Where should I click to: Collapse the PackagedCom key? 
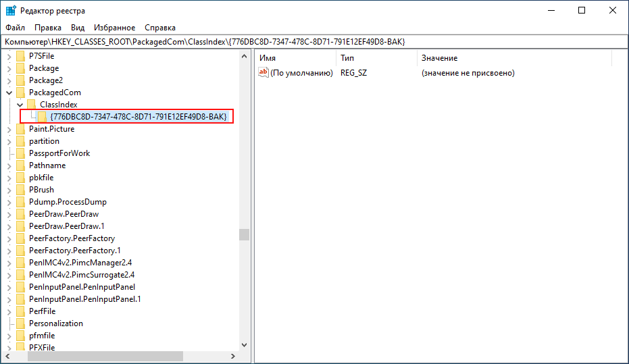(9, 93)
